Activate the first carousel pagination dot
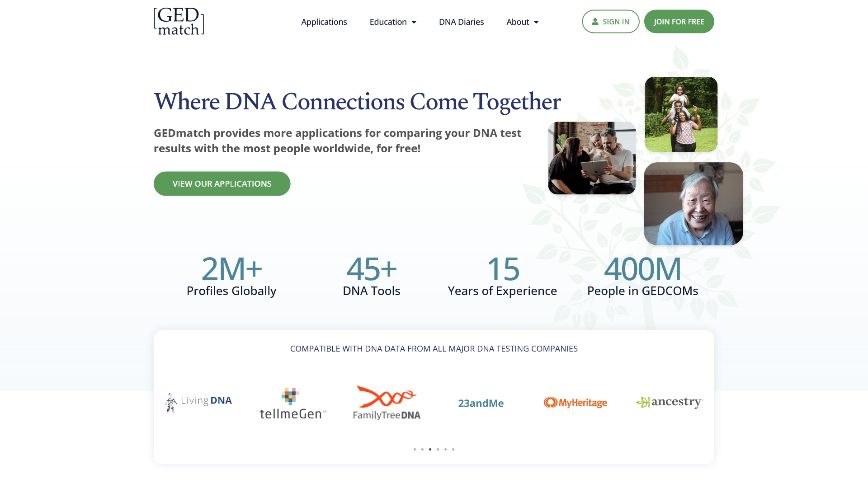The height and width of the screenshot is (488, 868). coord(415,449)
